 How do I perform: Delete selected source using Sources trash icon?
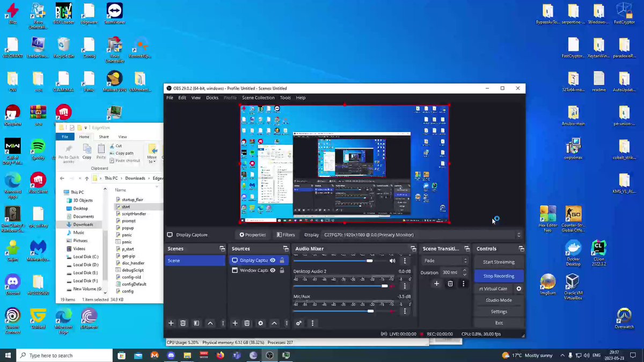[247, 323]
